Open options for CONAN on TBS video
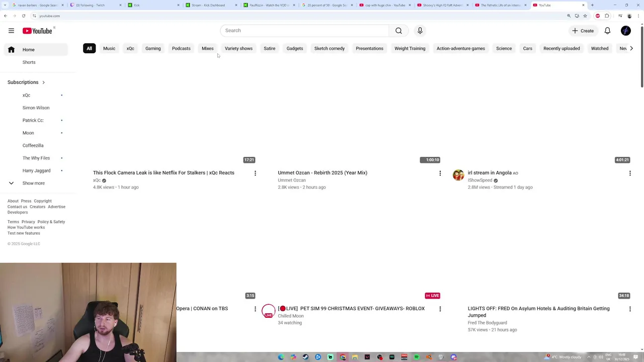 255,309
